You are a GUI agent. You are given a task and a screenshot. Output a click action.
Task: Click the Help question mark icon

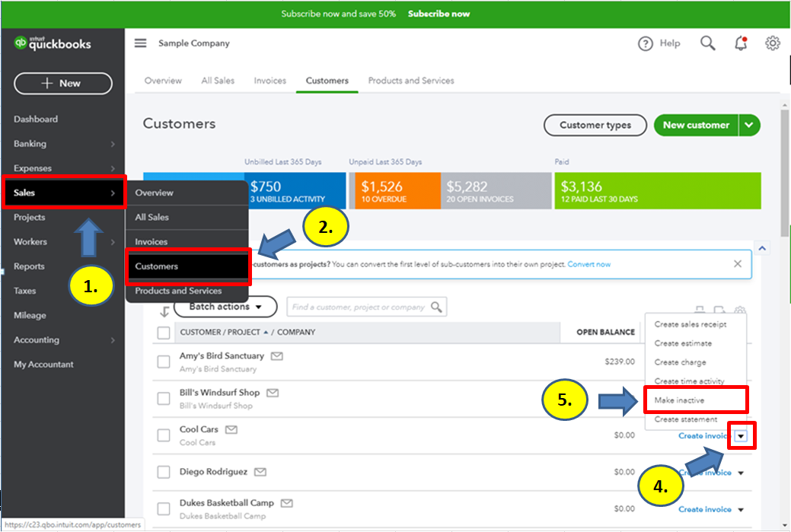[x=646, y=44]
